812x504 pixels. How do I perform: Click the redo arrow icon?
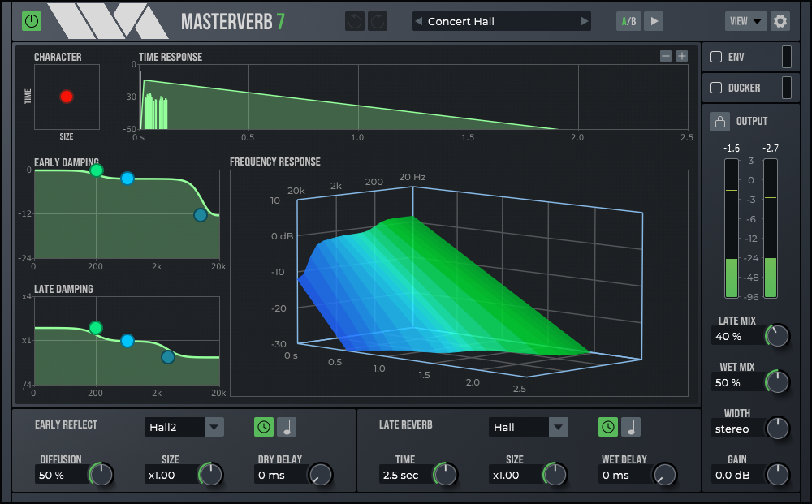pos(378,20)
